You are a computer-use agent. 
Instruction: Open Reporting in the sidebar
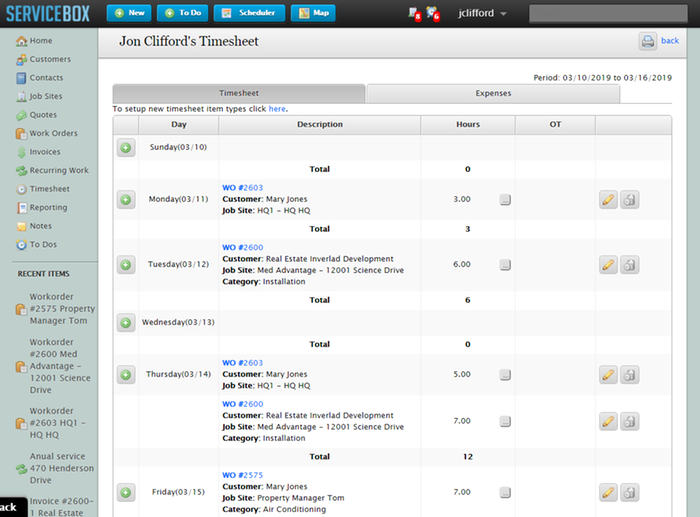[42, 208]
